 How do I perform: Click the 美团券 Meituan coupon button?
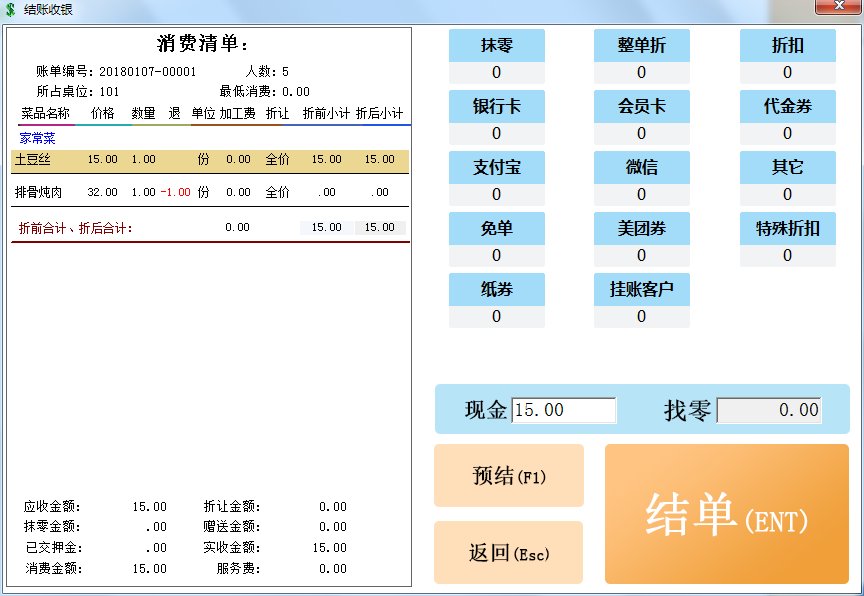641,229
